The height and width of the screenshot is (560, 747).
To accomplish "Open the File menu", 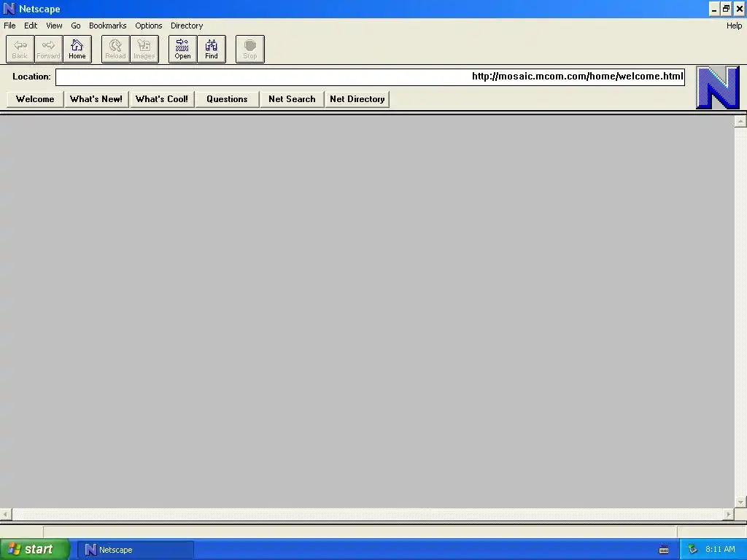I will pyautogui.click(x=9, y=26).
